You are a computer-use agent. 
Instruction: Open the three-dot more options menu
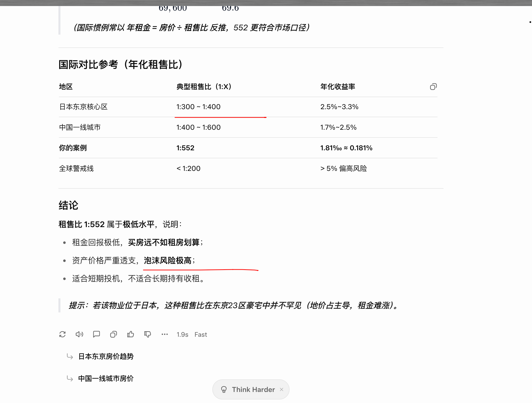tap(165, 334)
